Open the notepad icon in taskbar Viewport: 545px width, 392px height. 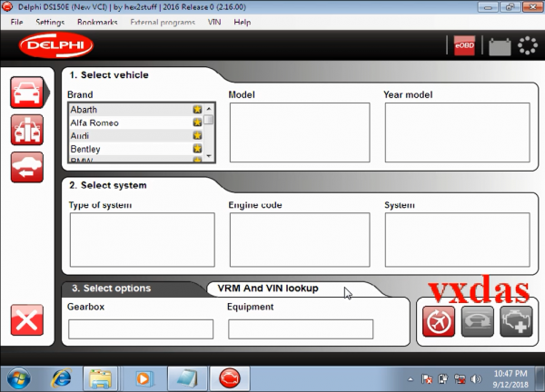coord(187,378)
